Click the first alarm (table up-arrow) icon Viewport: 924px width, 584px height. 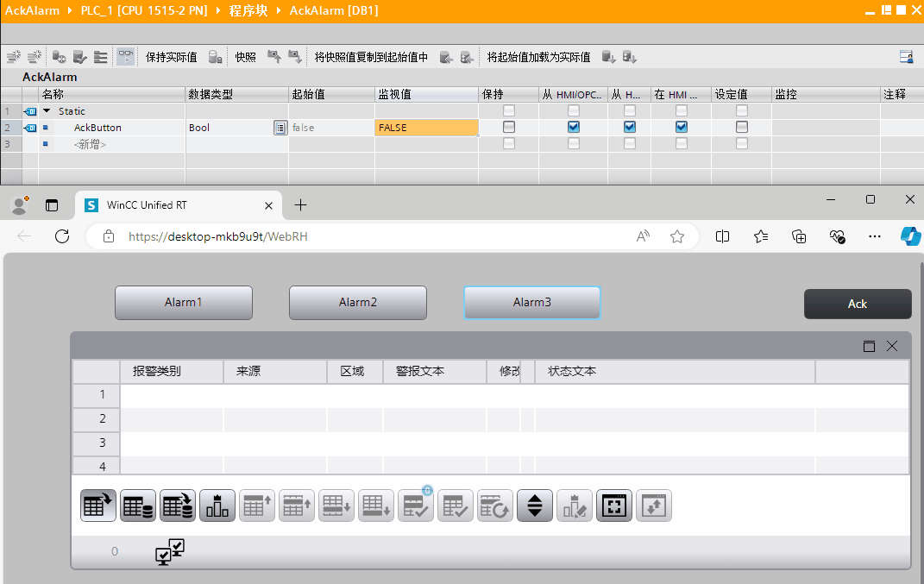pyautogui.click(x=257, y=506)
